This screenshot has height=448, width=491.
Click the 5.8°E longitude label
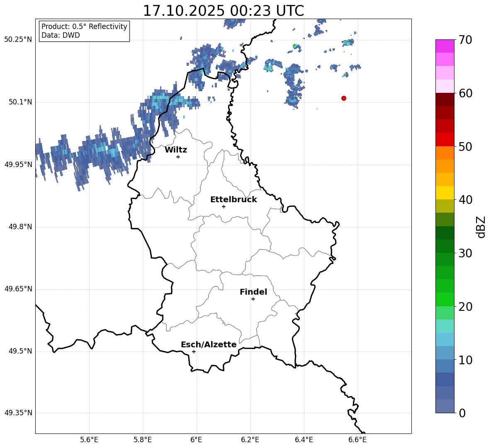[143, 440]
